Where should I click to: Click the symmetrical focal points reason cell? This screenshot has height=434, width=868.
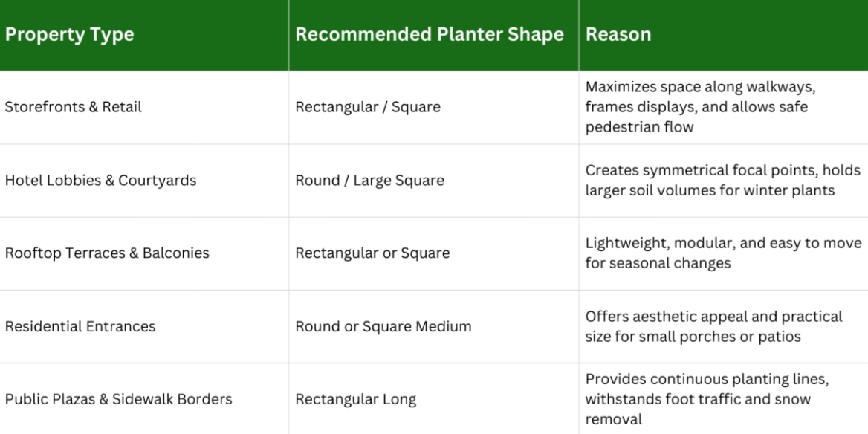[x=723, y=181]
